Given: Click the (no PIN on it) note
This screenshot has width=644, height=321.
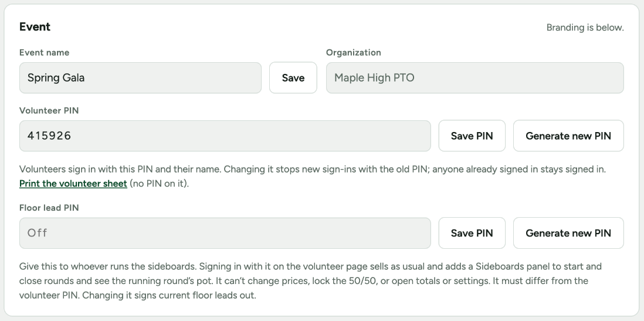Looking at the screenshot, I should [x=160, y=183].
